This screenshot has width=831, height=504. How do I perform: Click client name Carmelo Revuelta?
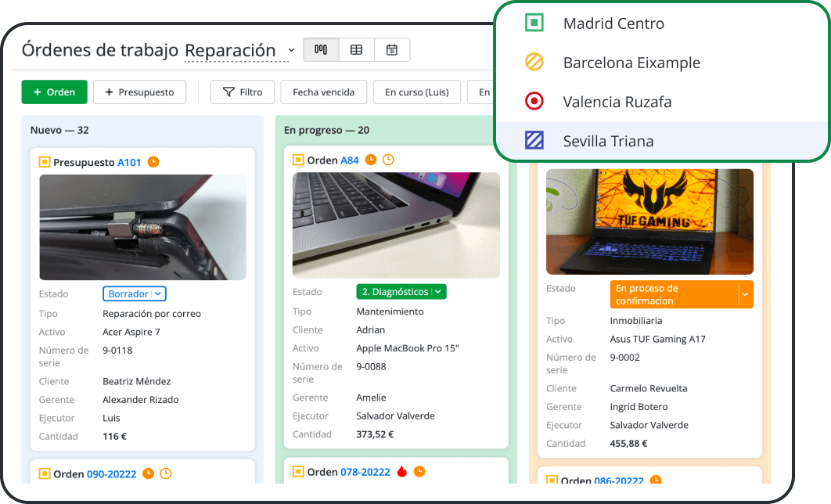[649, 388]
